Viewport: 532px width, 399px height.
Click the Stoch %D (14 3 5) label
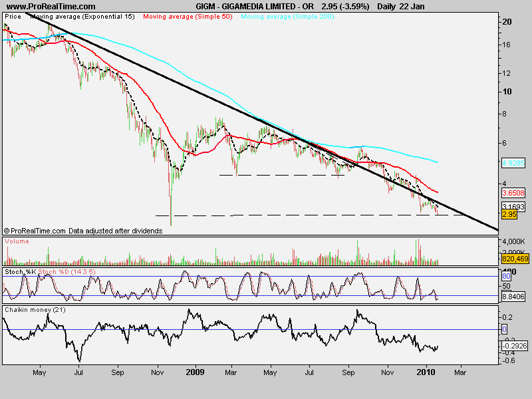[x=67, y=272]
